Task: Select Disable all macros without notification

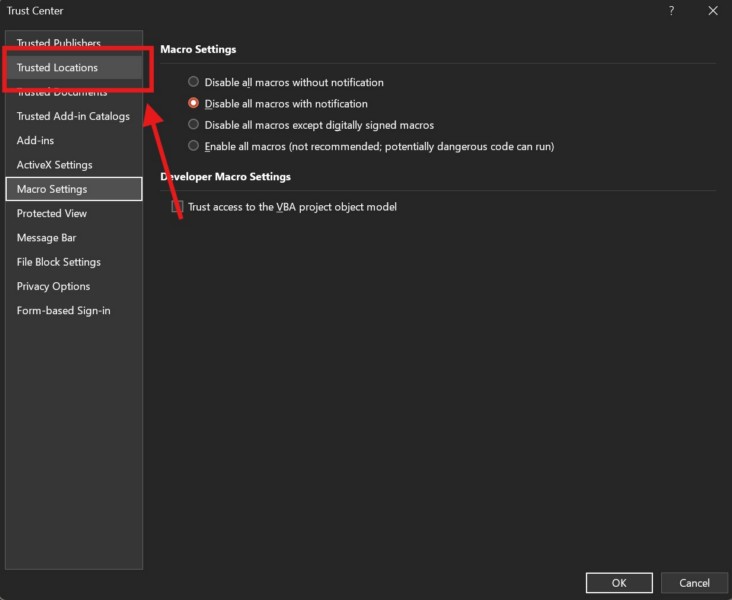Action: (x=194, y=82)
